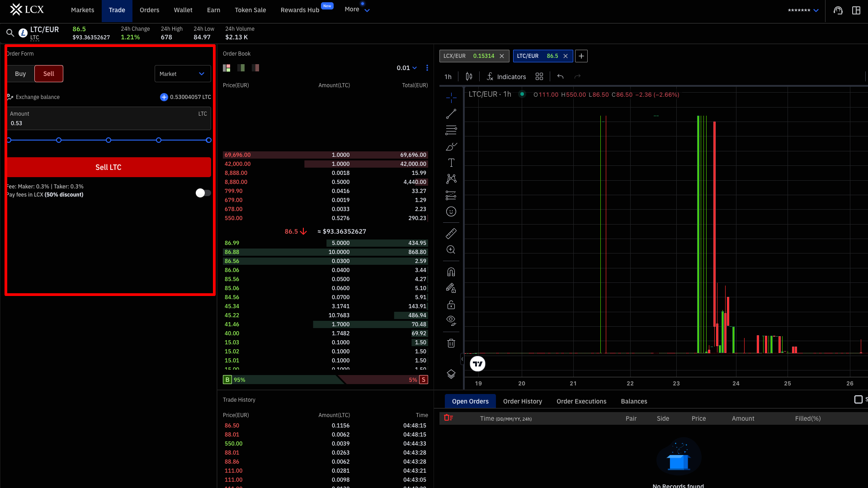
Task: Go to LCX home via logo
Action: tap(27, 9)
